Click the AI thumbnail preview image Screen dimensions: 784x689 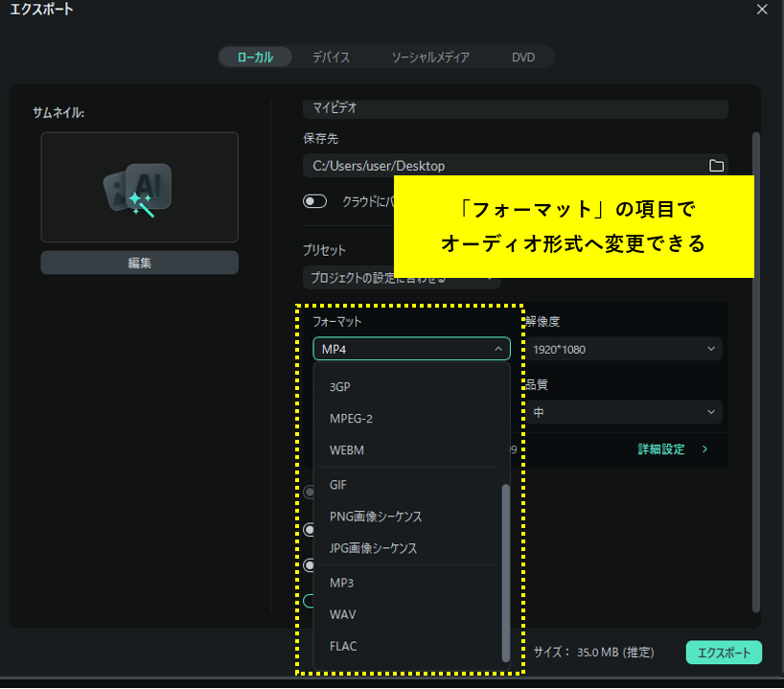139,187
